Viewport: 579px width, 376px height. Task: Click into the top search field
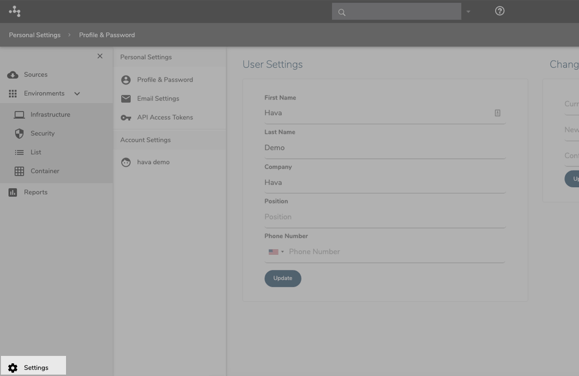click(396, 11)
